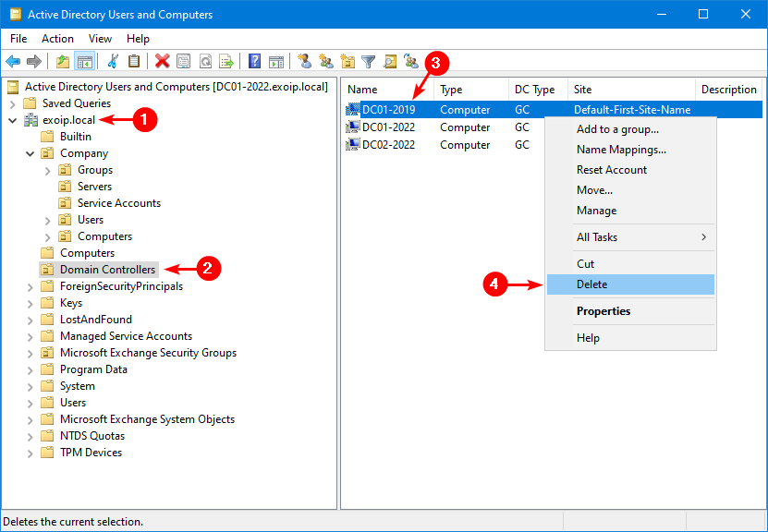Open the File menu
Screen dimensions: 768x532
click(18, 39)
